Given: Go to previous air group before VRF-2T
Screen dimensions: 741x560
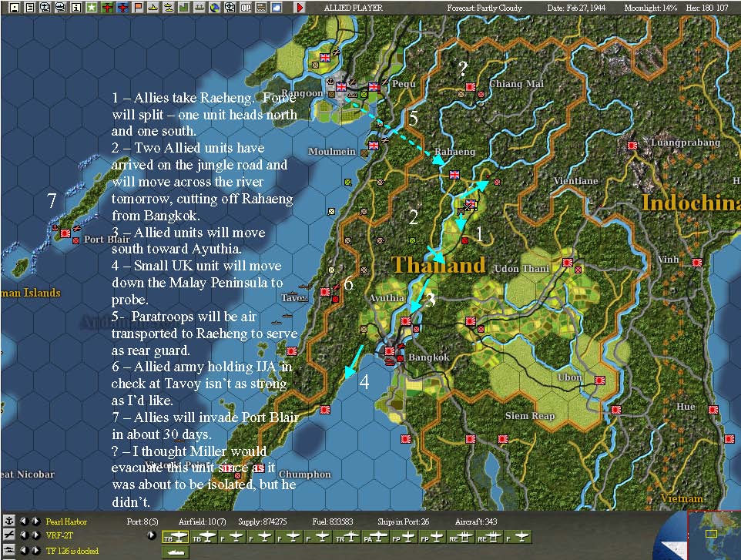Looking at the screenshot, I should coord(24,535).
